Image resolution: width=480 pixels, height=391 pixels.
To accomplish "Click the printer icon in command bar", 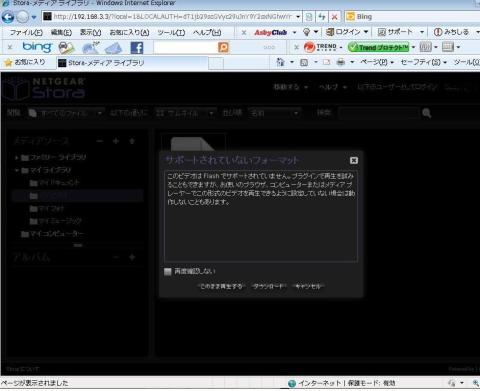I will pyautogui.click(x=341, y=62).
